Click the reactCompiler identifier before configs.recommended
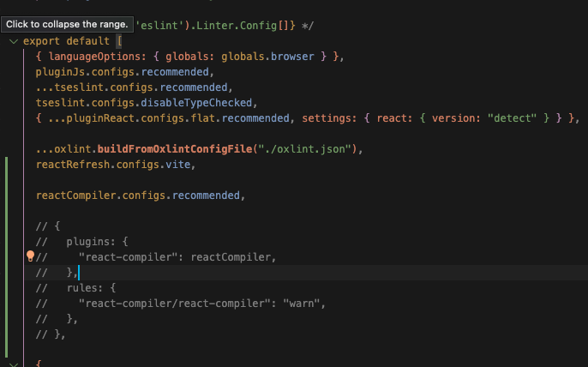The height and width of the screenshot is (367, 588). (76, 196)
